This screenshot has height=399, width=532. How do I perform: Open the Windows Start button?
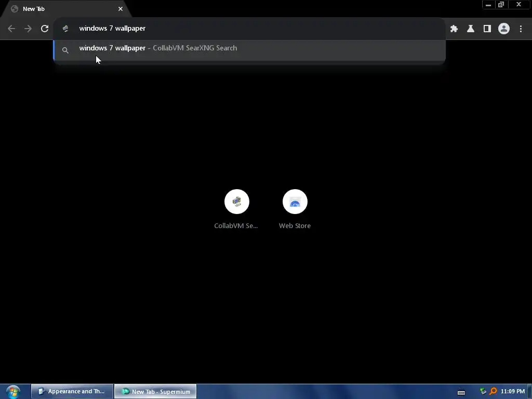(13, 392)
